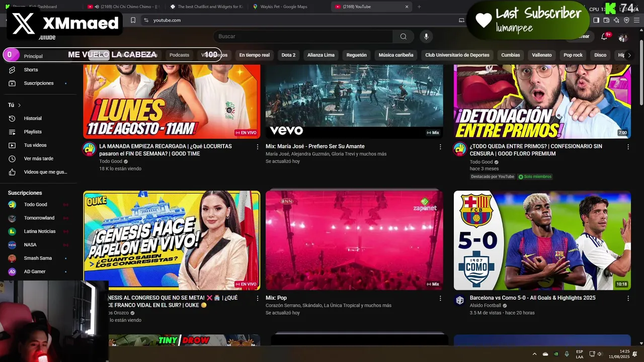Open options menu for LA MANADA video
Image resolution: width=644 pixels, height=362 pixels.
point(258,147)
